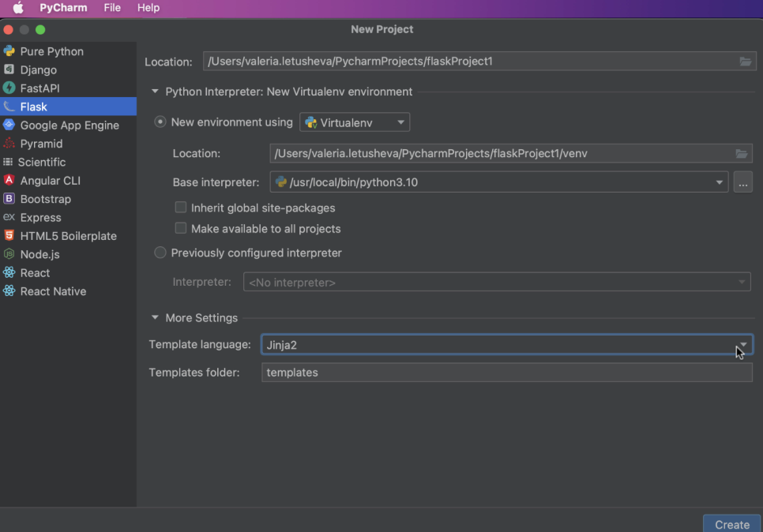
Task: Choose the Bootstrap project icon
Action: (9, 199)
